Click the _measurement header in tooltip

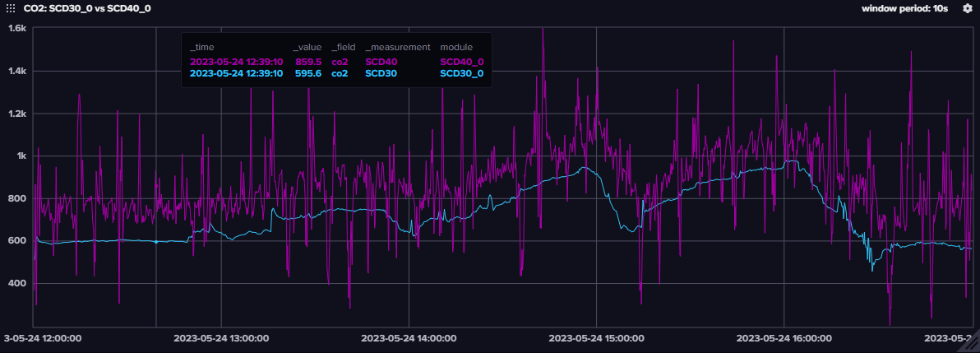click(398, 47)
